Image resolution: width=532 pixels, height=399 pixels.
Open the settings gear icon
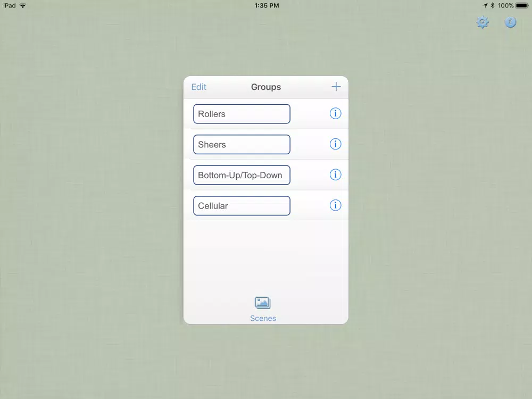483,22
